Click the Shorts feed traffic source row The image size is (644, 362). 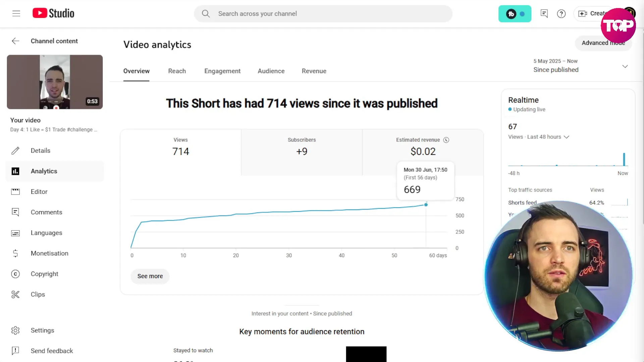tap(568, 202)
